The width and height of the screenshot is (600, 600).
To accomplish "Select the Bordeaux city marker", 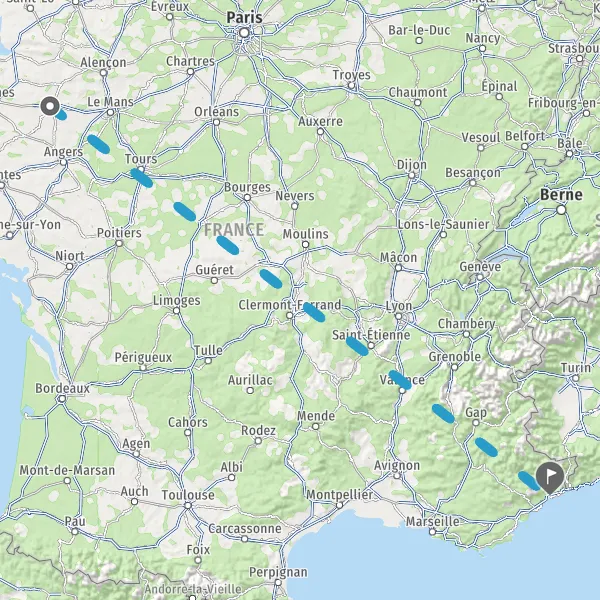I will click(x=62, y=399).
